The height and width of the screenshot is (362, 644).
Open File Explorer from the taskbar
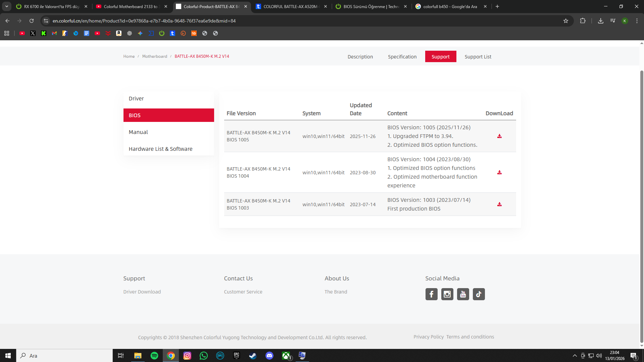[x=138, y=356]
